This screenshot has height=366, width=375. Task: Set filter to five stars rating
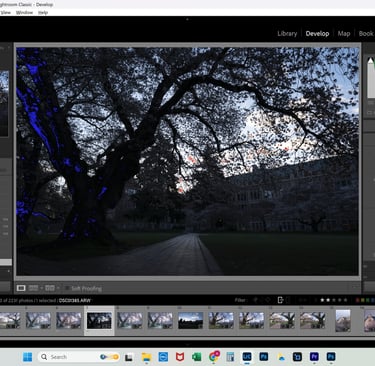coord(345,300)
